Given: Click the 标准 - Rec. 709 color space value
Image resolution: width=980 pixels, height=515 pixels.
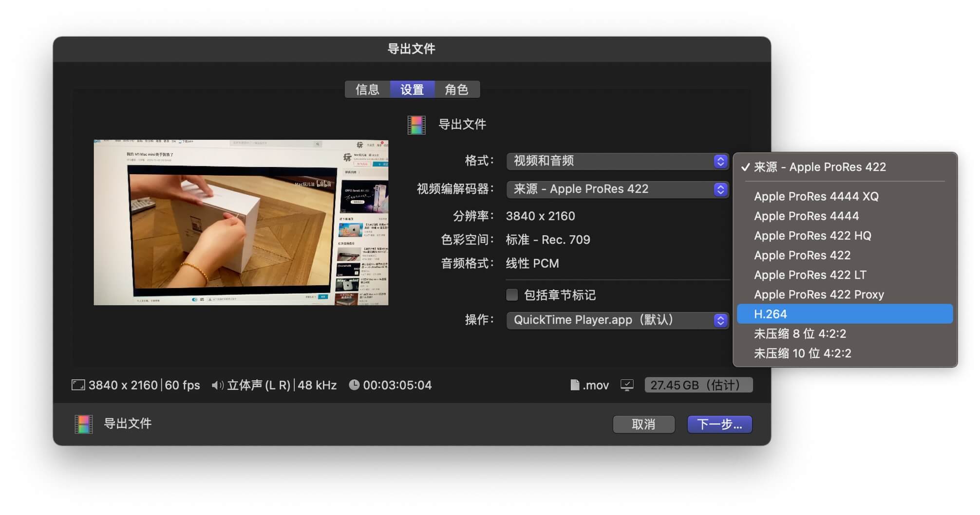Looking at the screenshot, I should click(548, 239).
